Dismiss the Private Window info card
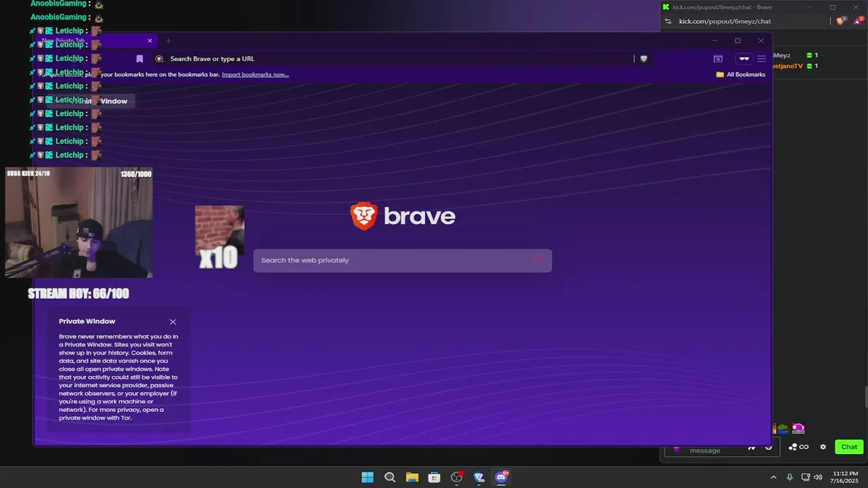The image size is (868, 488). click(173, 322)
